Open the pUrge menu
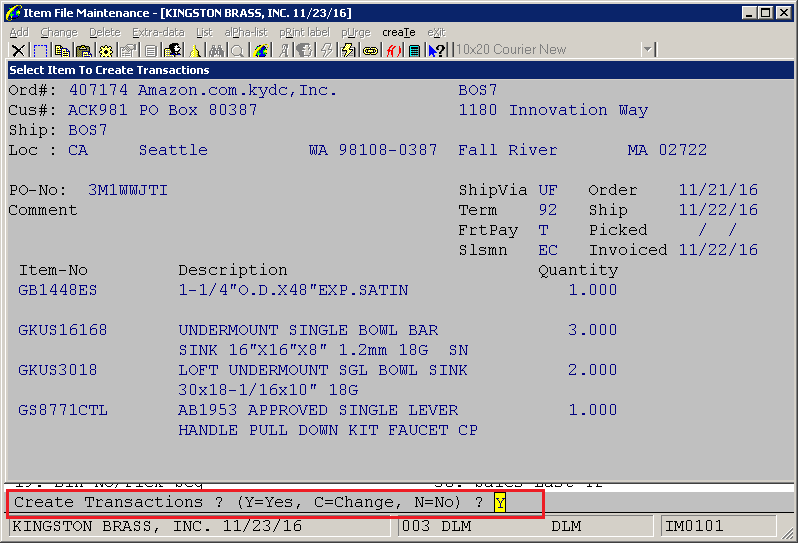 click(x=356, y=33)
